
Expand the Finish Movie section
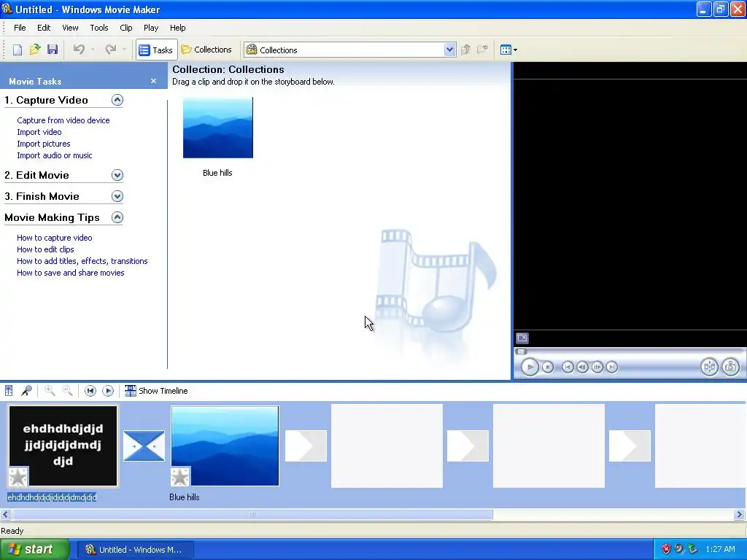coord(117,196)
